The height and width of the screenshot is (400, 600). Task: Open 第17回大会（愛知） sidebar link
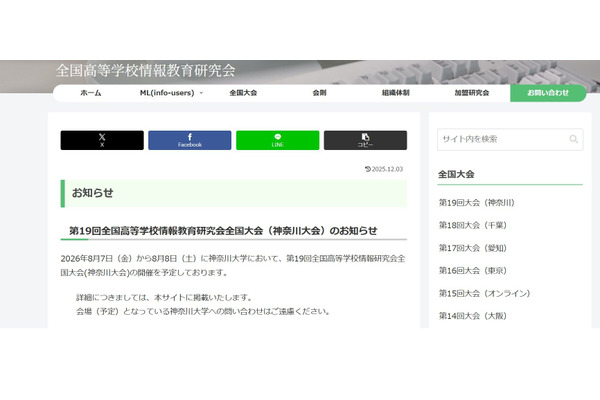coord(473,248)
